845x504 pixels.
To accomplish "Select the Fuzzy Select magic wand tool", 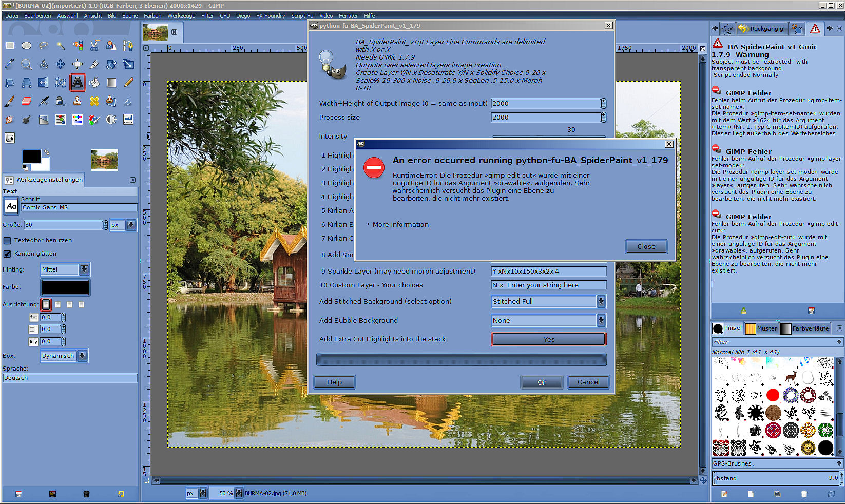I will (x=61, y=46).
